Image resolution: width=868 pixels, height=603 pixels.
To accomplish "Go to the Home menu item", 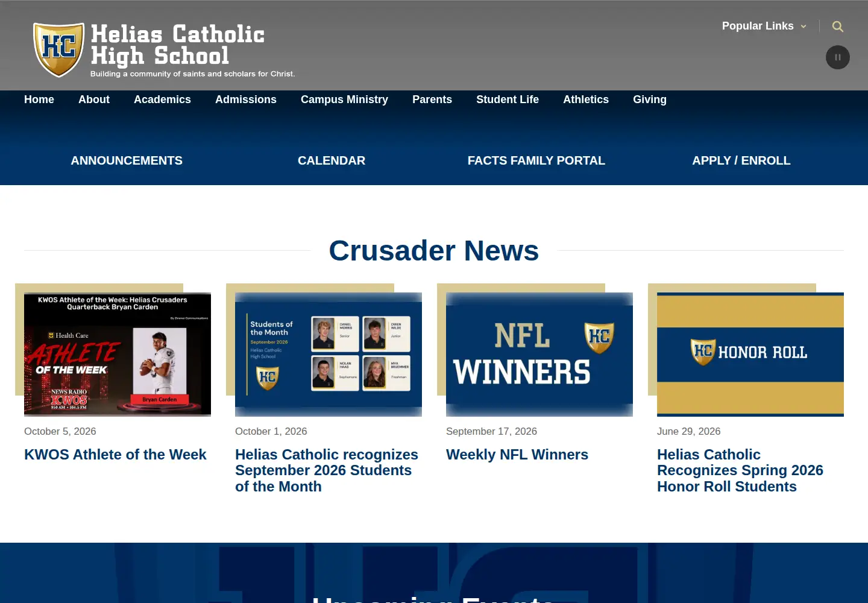I will [x=39, y=99].
